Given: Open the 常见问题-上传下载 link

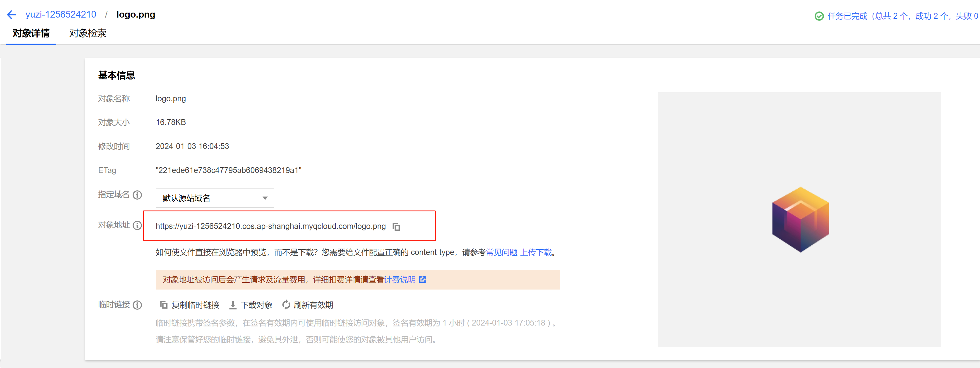Looking at the screenshot, I should [x=518, y=252].
